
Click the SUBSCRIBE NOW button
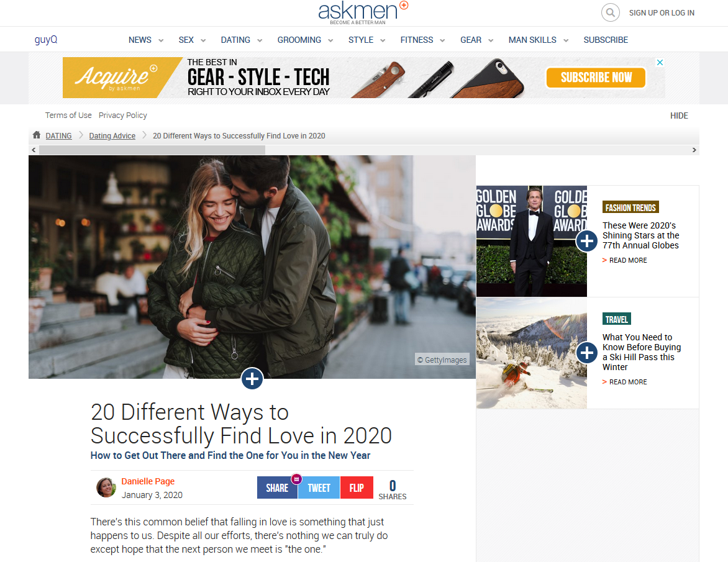596,78
